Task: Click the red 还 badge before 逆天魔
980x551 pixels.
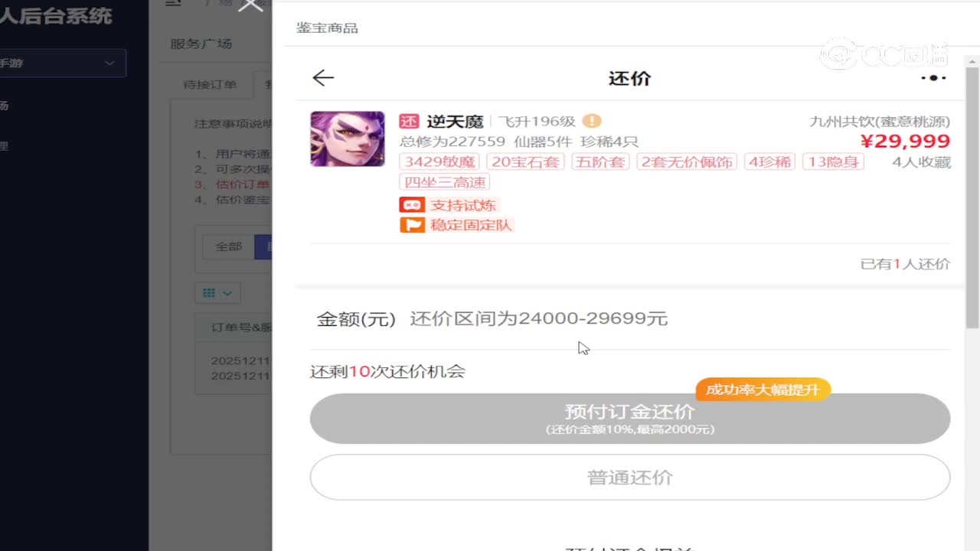Action: click(409, 121)
